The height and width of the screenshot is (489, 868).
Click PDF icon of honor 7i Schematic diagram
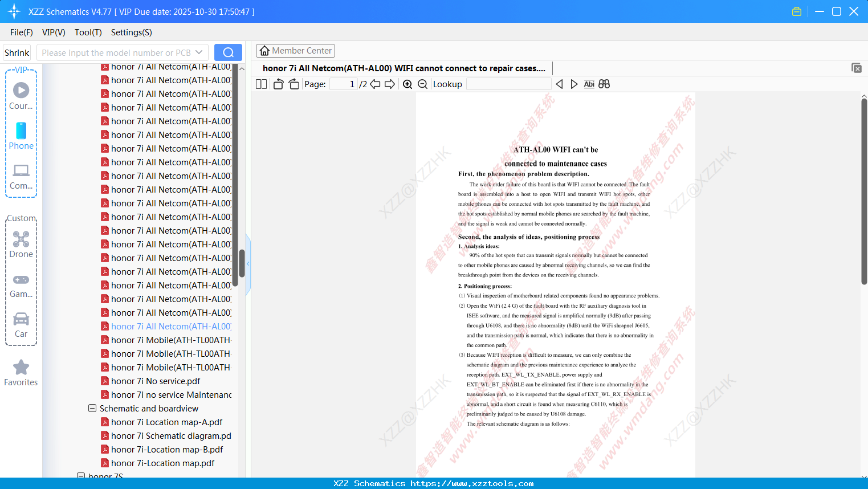(105, 435)
